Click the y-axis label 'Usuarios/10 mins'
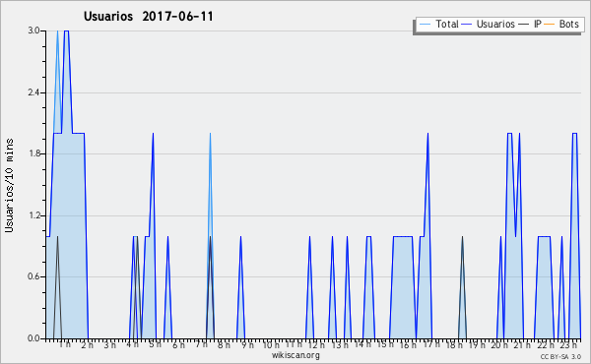591x364 pixels. pos(9,186)
